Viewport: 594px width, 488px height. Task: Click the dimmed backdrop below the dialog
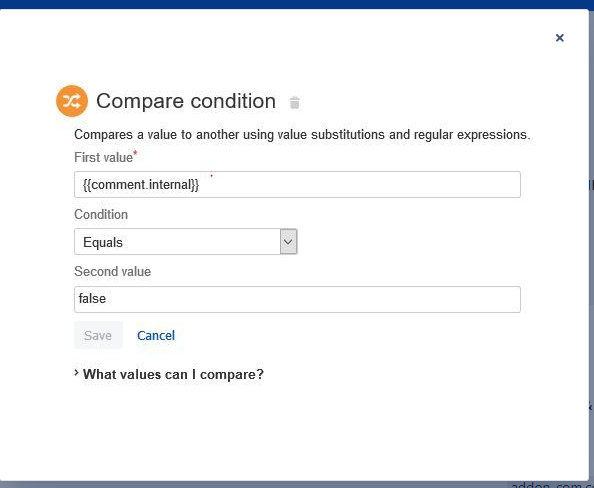(254, 485)
